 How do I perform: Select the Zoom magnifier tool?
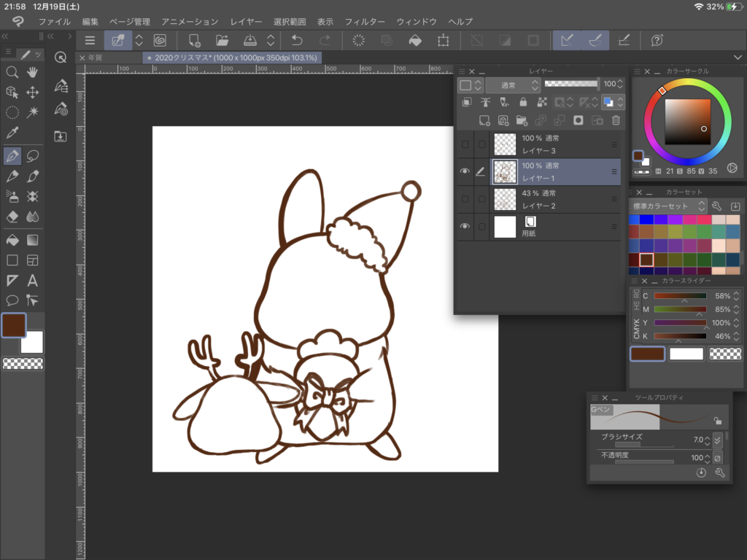pos(12,71)
